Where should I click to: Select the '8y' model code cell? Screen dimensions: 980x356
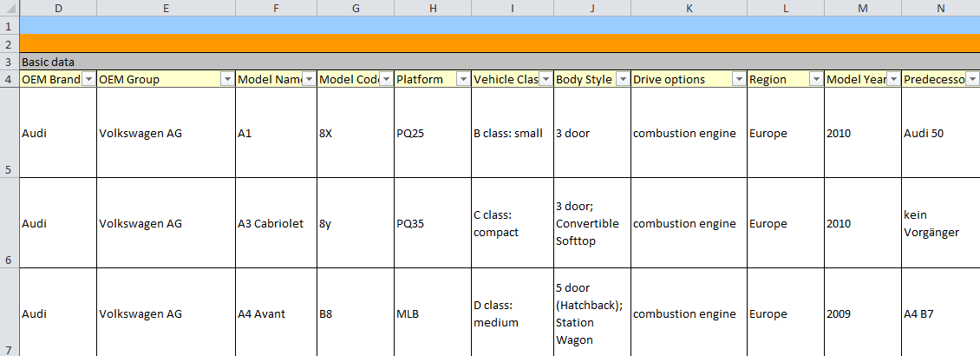[x=356, y=223]
